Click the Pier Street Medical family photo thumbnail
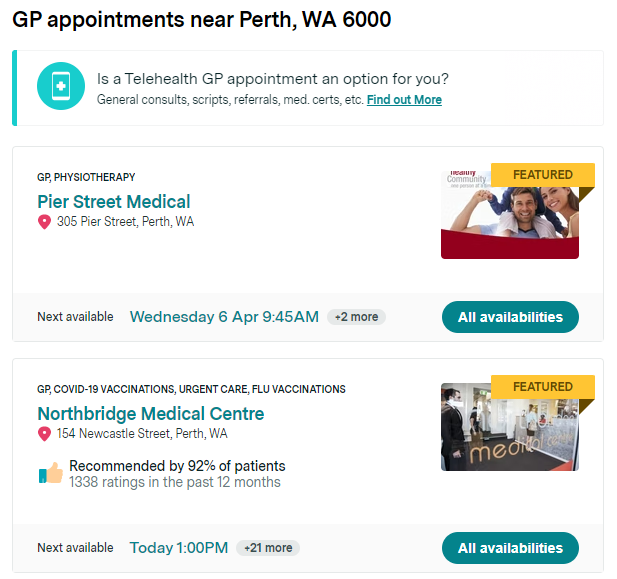617x579 pixels. click(510, 215)
